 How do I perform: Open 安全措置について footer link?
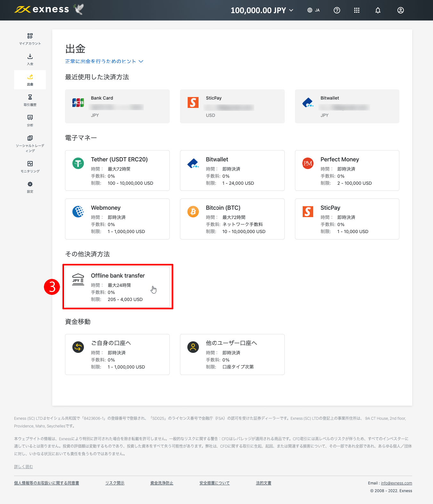coord(215,483)
